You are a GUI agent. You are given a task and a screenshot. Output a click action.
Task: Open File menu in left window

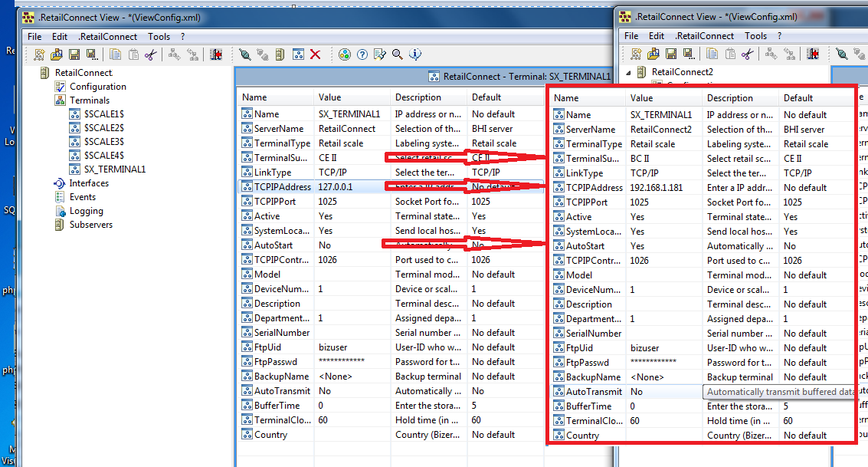tap(34, 37)
